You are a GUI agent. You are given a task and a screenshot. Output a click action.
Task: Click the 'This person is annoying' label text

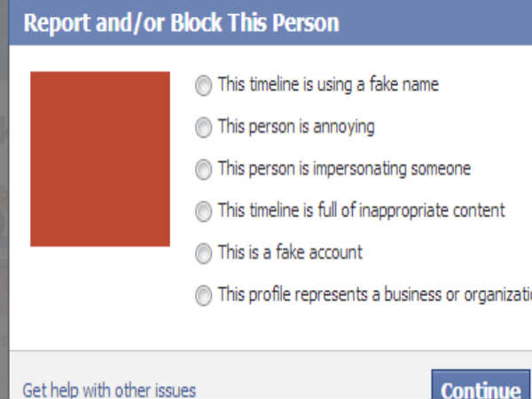click(x=296, y=127)
